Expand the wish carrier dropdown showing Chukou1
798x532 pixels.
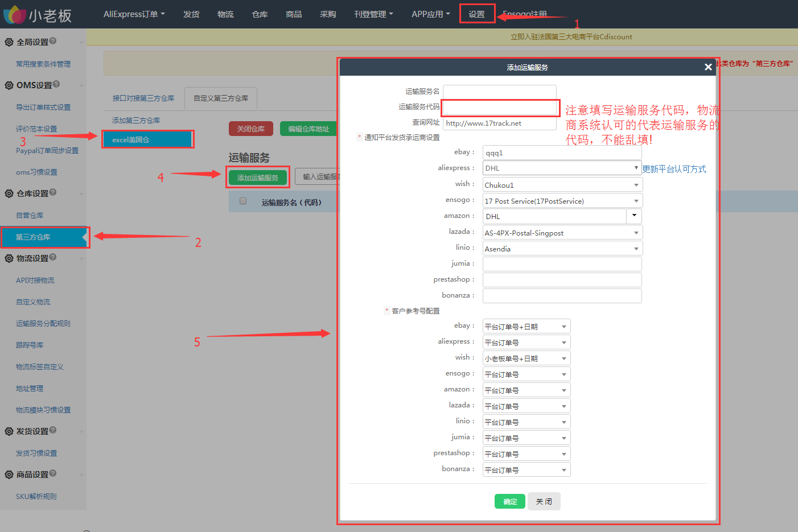click(x=562, y=185)
